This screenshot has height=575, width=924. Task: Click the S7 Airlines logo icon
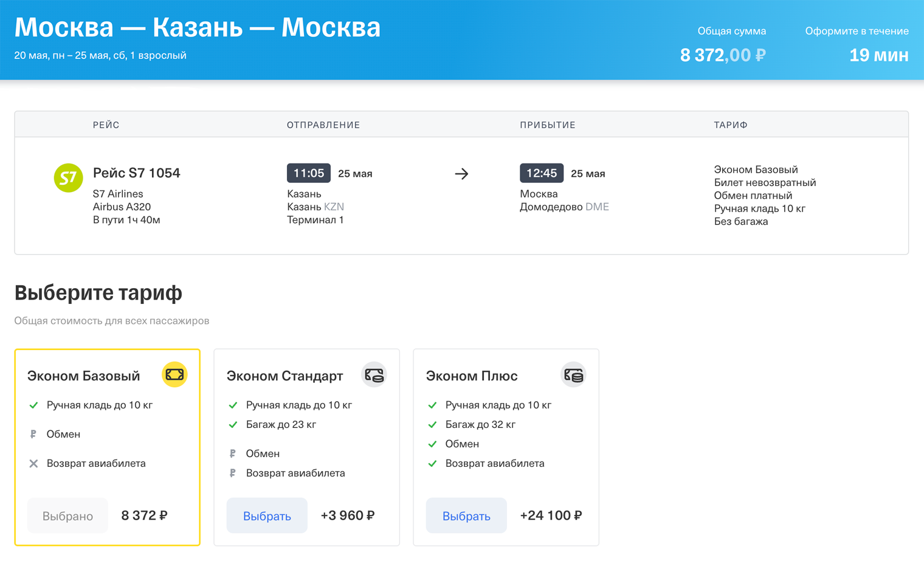(68, 178)
